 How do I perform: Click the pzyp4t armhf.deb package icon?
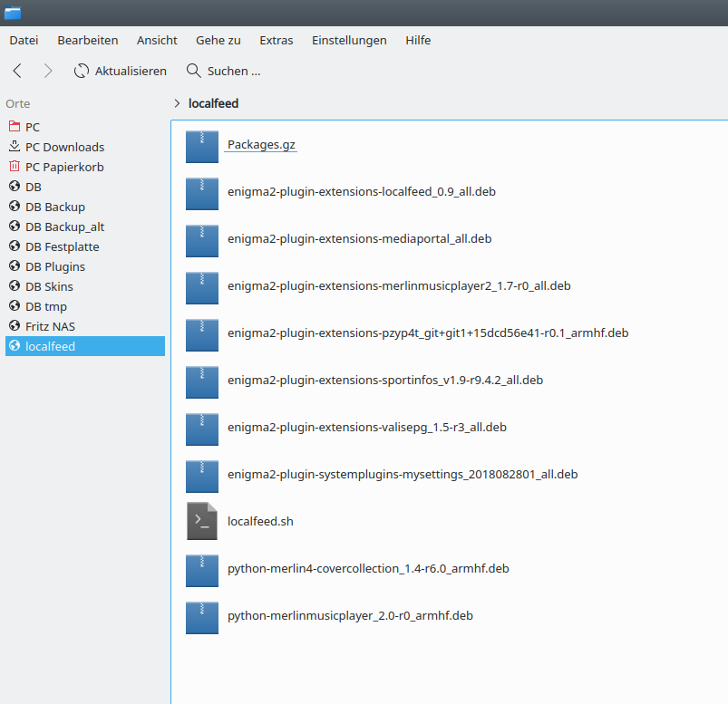click(x=202, y=335)
